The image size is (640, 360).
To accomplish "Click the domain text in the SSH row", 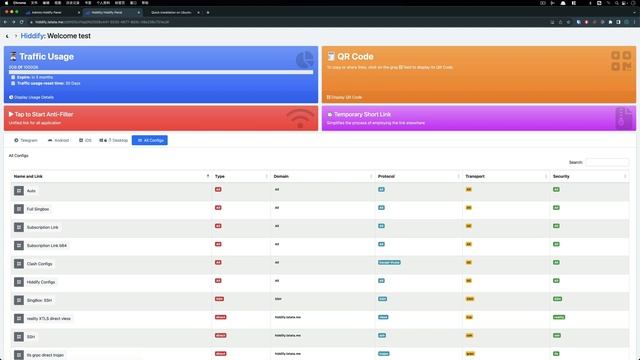I will [288, 336].
